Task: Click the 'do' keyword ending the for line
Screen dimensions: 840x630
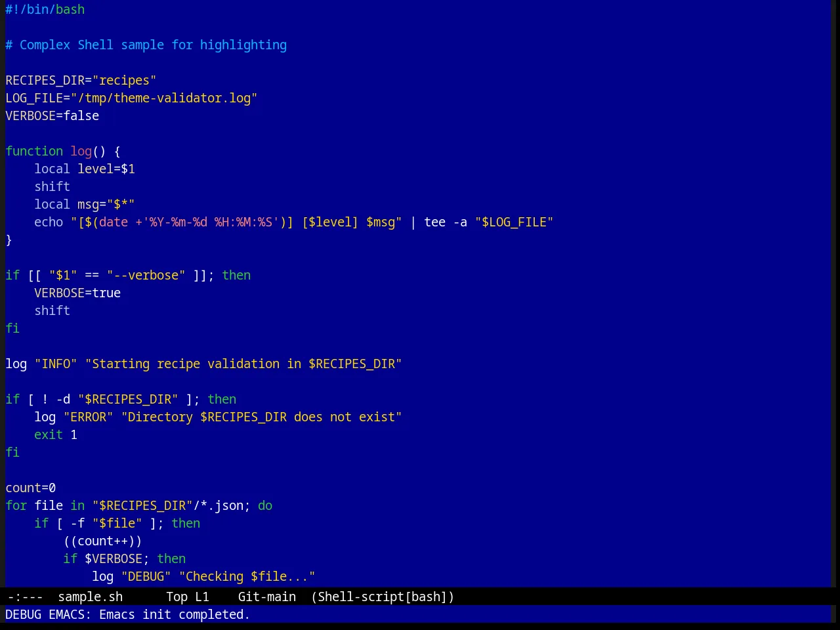Action: 265,505
